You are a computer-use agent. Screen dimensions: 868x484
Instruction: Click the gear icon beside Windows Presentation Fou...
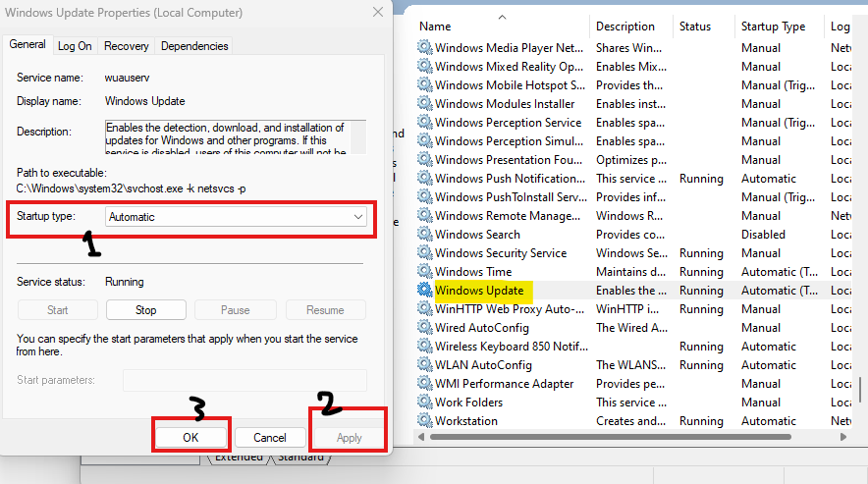[x=424, y=159]
